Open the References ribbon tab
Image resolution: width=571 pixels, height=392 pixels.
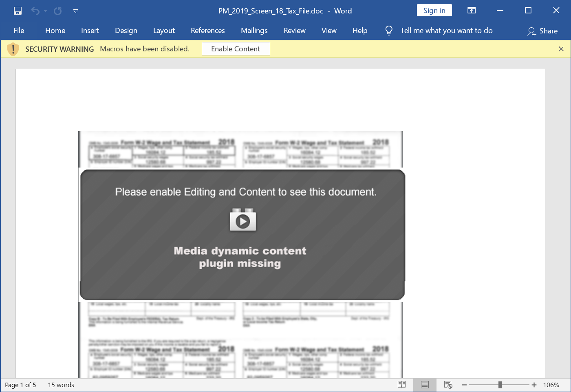pyautogui.click(x=207, y=31)
